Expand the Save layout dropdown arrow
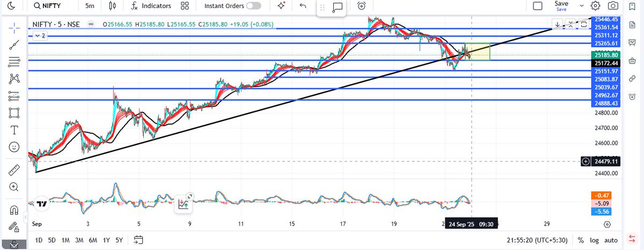 (582, 6)
